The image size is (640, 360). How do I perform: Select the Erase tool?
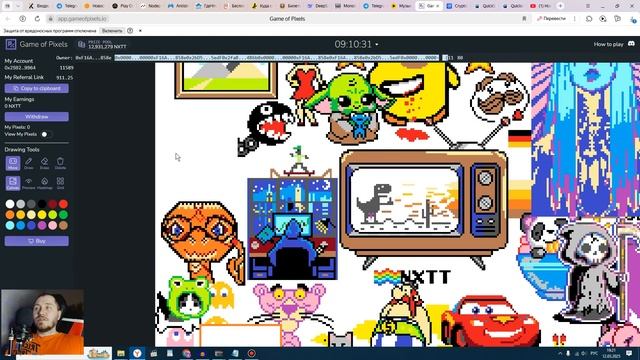(x=44, y=163)
